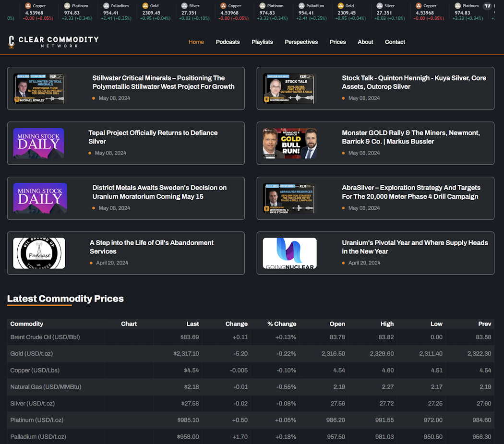Open the Stillwater Critical Minerals episode thumbnail
504x444 pixels.
(39, 89)
